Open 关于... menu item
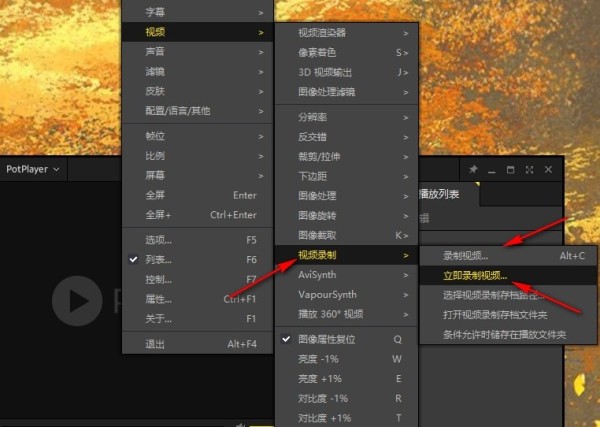600x427 pixels. [197, 319]
